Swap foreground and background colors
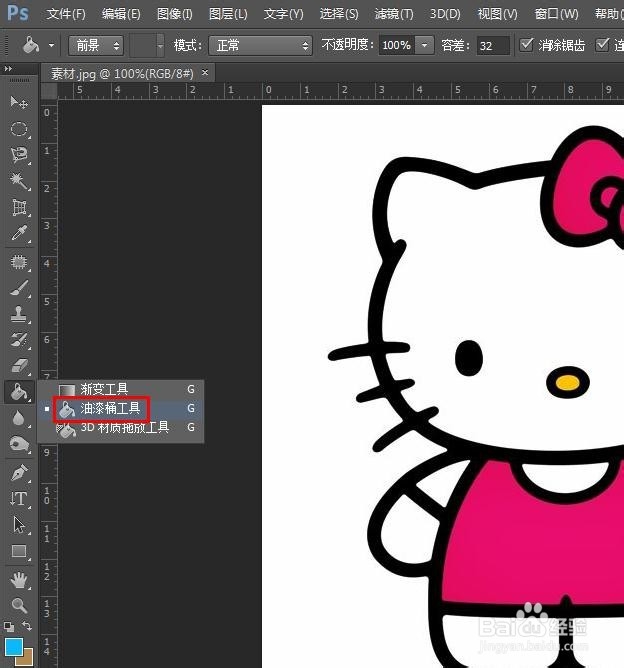The width and height of the screenshot is (624, 668). click(27, 625)
